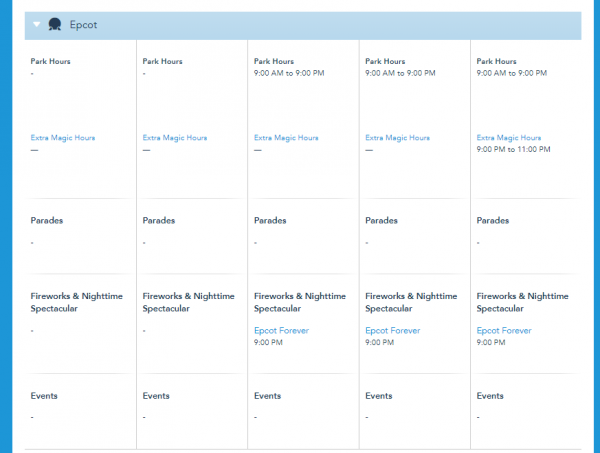Open Epcot Forever link in fifth column
This screenshot has width=600, height=453.
click(x=505, y=331)
